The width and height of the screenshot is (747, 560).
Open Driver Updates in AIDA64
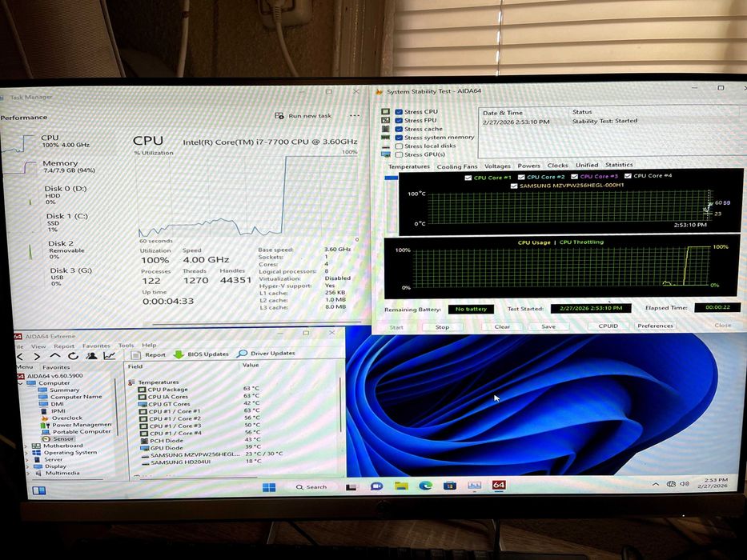[267, 354]
